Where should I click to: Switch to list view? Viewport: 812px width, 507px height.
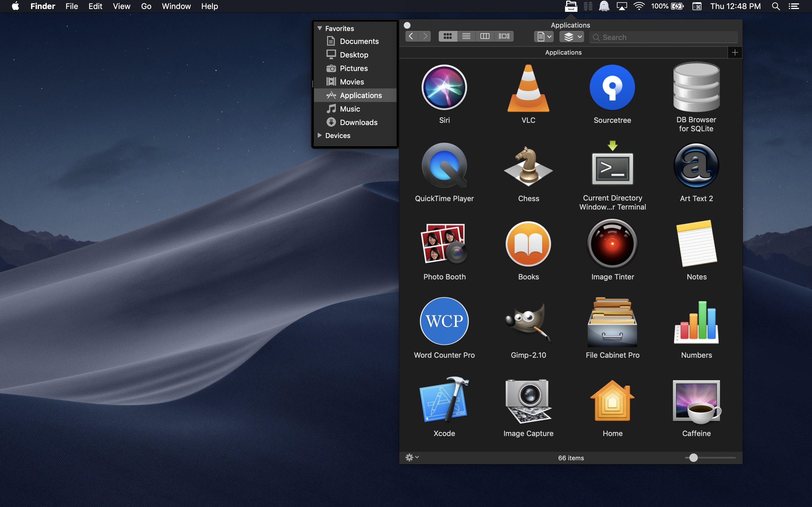466,36
